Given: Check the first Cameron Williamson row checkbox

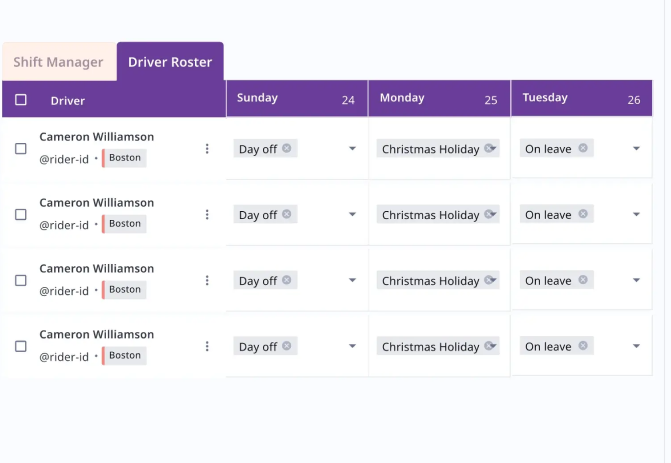Looking at the screenshot, I should [x=21, y=149].
